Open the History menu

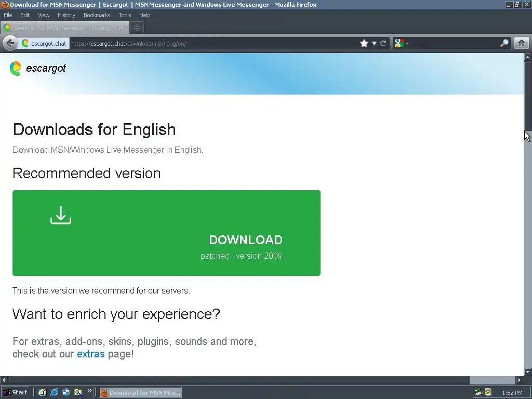[x=66, y=15]
